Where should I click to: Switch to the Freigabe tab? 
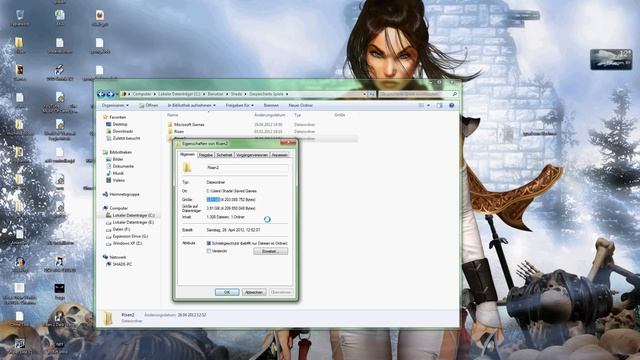point(206,155)
